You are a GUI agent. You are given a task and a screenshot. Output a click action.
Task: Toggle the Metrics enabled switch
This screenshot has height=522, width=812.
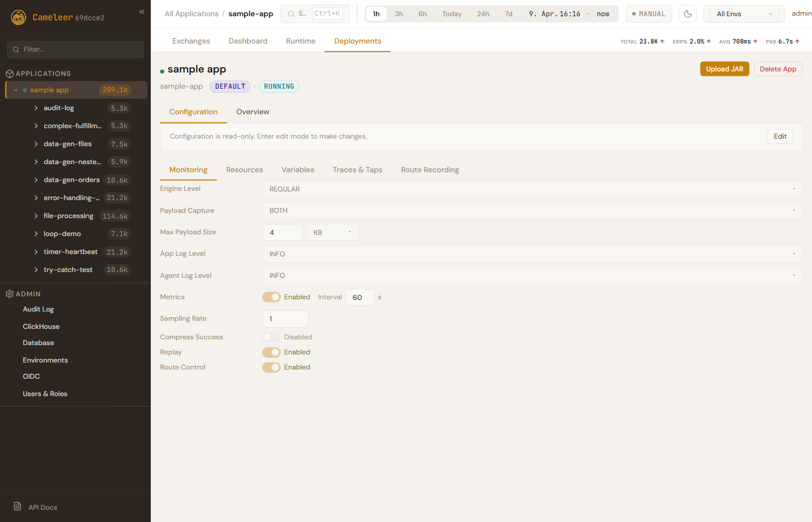tap(271, 297)
